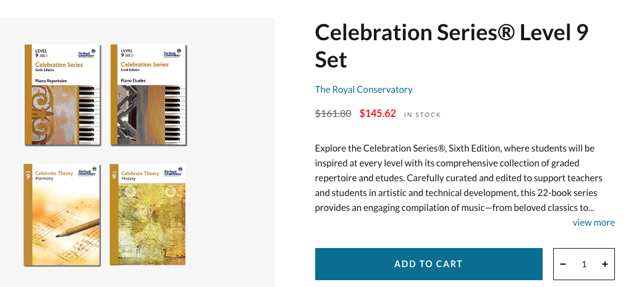Open the Celebrate Theory History cover
This screenshot has width=644, height=287.
pos(147,215)
